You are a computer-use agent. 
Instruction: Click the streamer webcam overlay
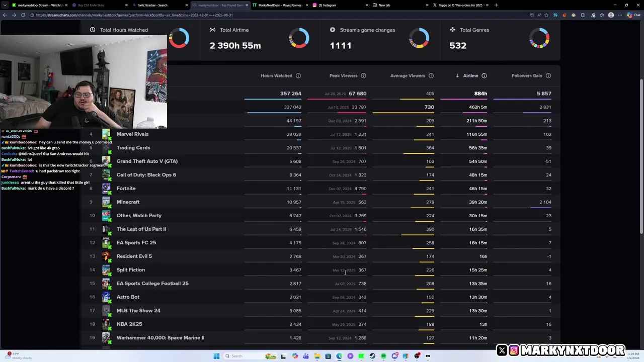click(84, 82)
